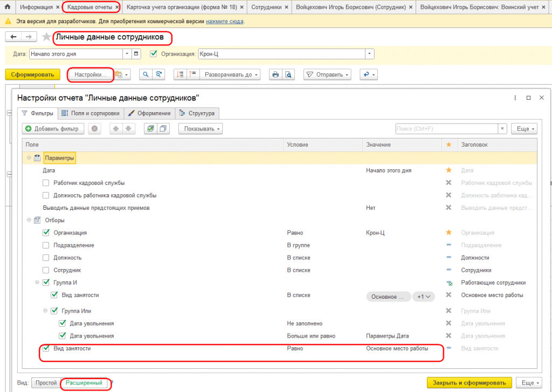Click the back navigation arrow
The image size is (552, 392).
tap(13, 37)
